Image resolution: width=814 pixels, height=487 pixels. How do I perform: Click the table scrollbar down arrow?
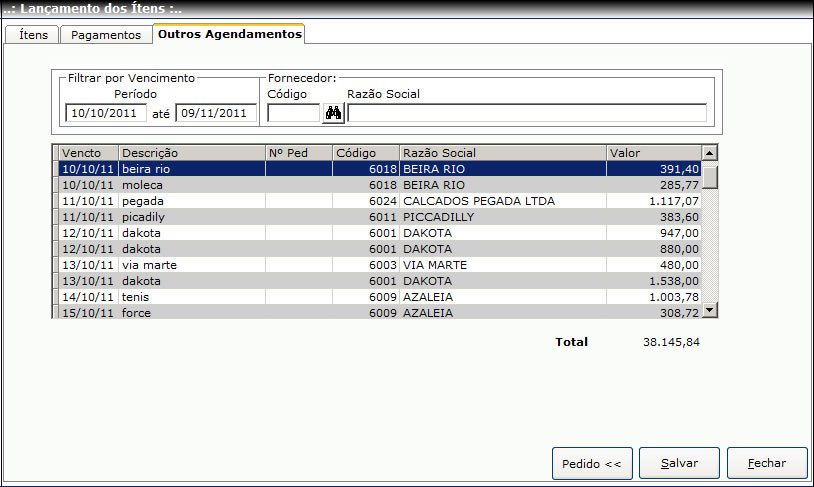coord(709,310)
